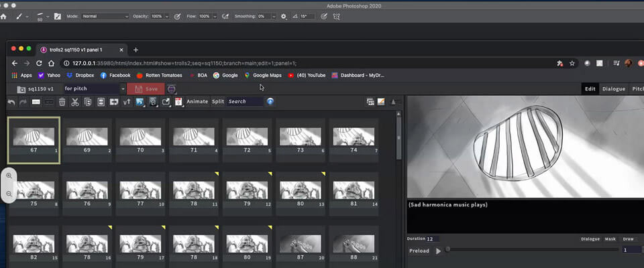Click the browser profile avatar
This screenshot has width=644, height=268.
point(629,63)
